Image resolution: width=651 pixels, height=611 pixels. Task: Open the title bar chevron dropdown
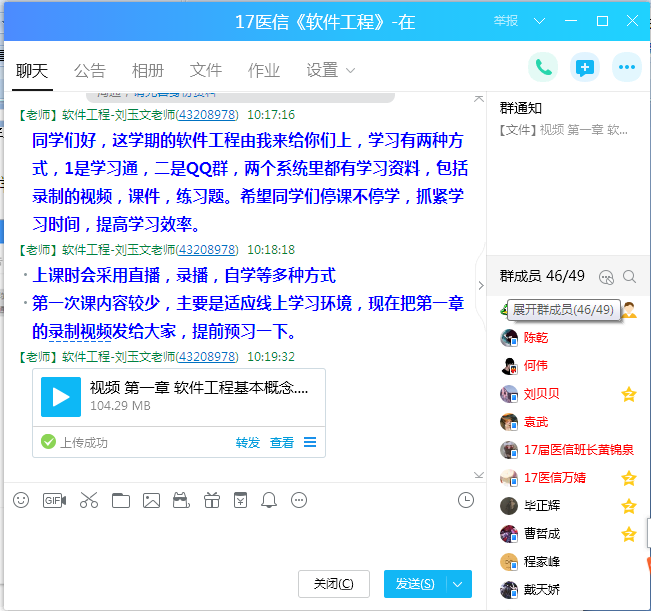[539, 21]
